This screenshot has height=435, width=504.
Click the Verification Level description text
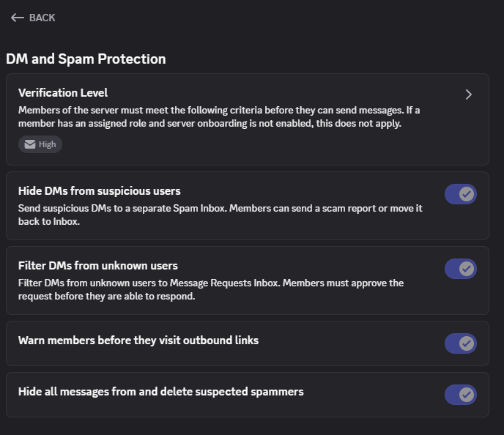[219, 117]
